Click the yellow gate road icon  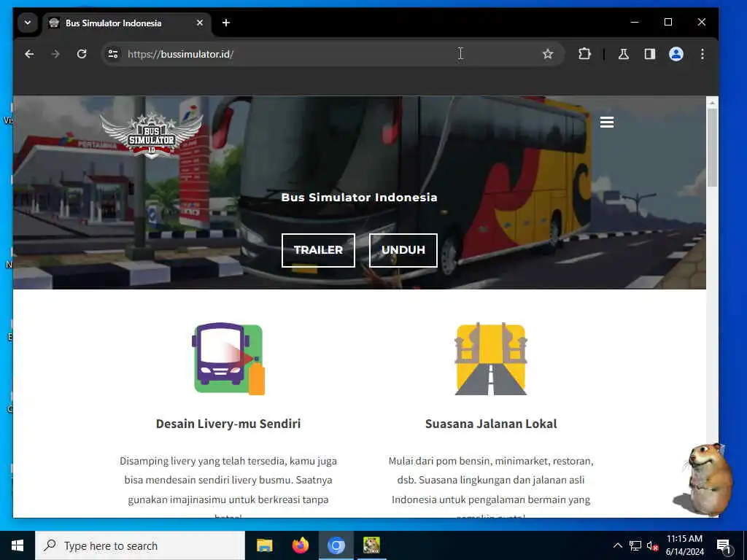coord(491,359)
